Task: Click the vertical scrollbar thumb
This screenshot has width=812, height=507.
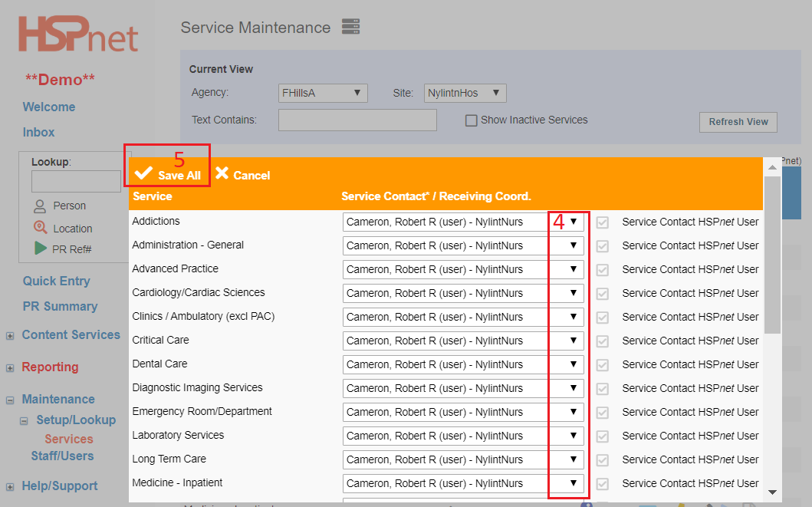Action: [x=772, y=255]
